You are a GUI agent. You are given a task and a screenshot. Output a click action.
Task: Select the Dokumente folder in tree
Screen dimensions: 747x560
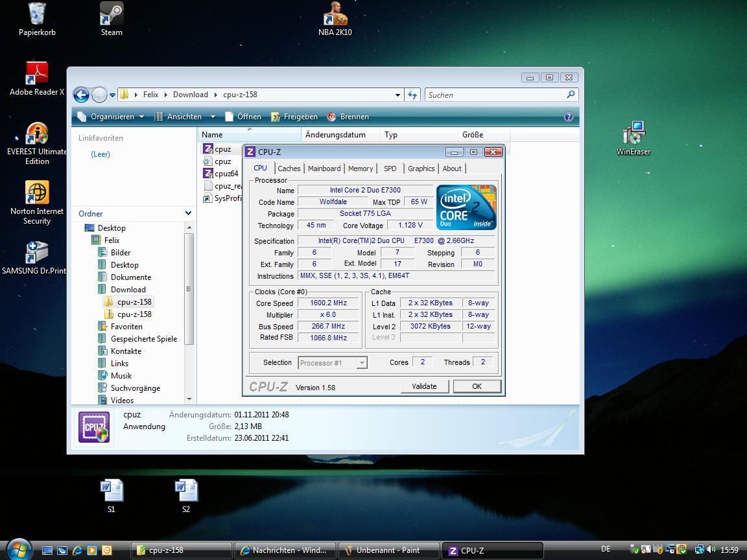coord(124,277)
